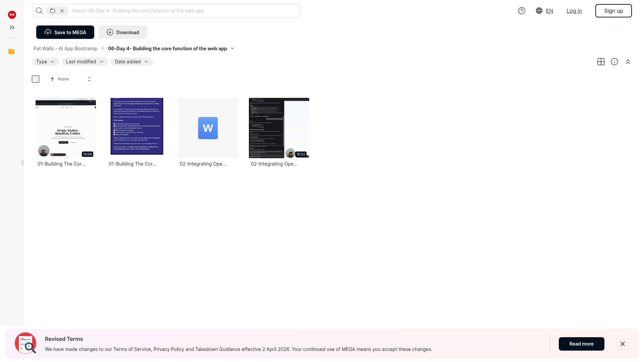644x362 pixels.
Task: Sort files by Name column
Action: pos(63,79)
